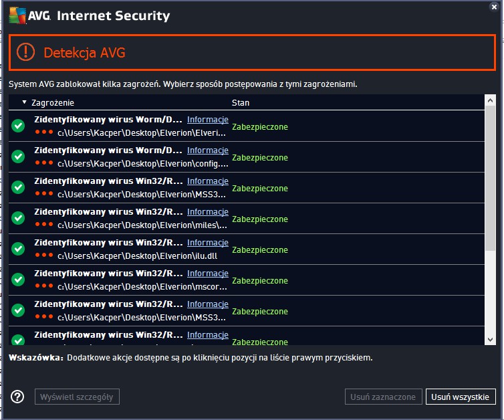Image resolution: width=504 pixels, height=420 pixels.
Task: Open the help question mark icon
Action: [17, 397]
